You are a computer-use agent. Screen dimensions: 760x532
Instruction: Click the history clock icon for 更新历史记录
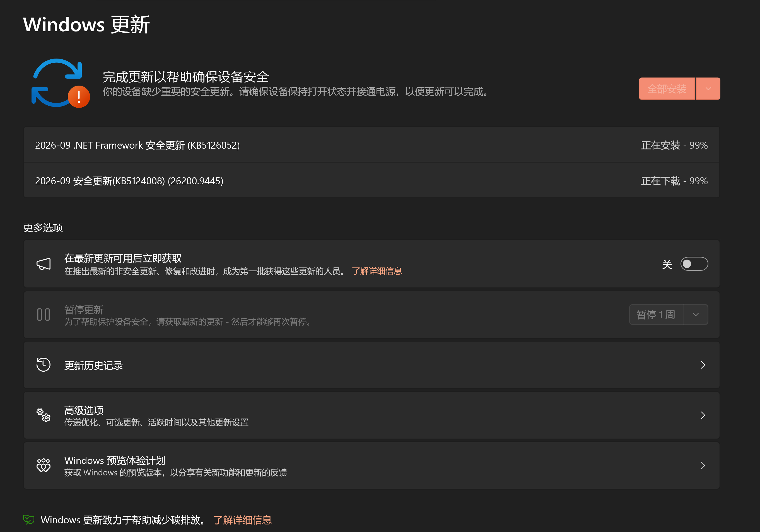pos(43,365)
